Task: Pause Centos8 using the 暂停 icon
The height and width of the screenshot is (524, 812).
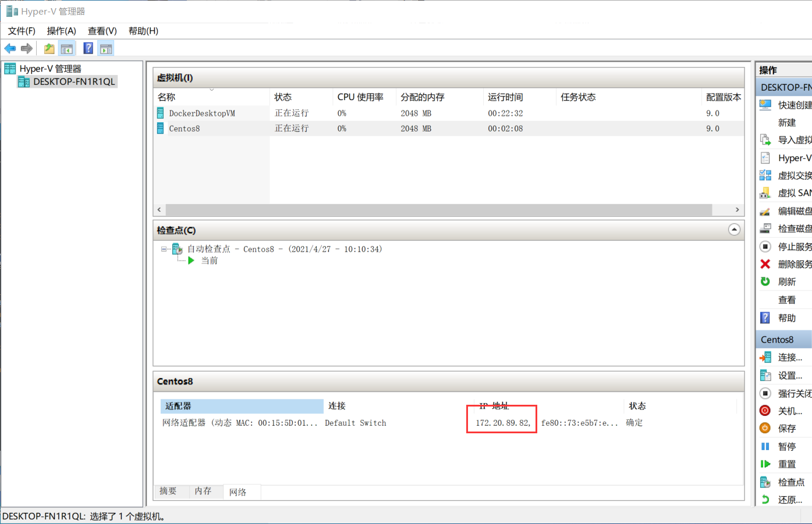Action: tap(765, 446)
